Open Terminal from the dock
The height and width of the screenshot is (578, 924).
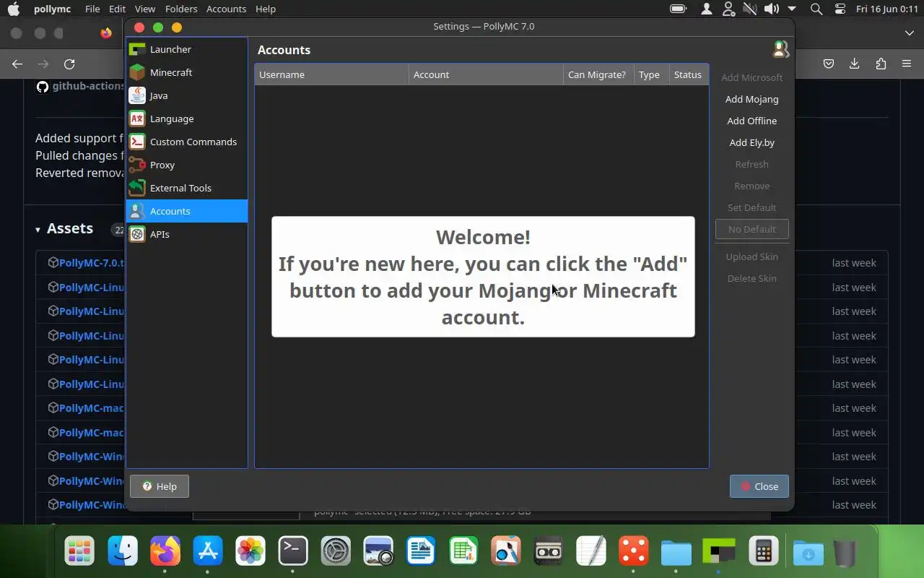coord(293,552)
